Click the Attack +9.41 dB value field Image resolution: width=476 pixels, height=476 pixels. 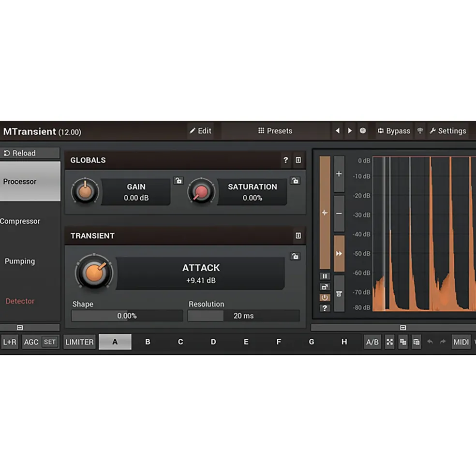[201, 274]
